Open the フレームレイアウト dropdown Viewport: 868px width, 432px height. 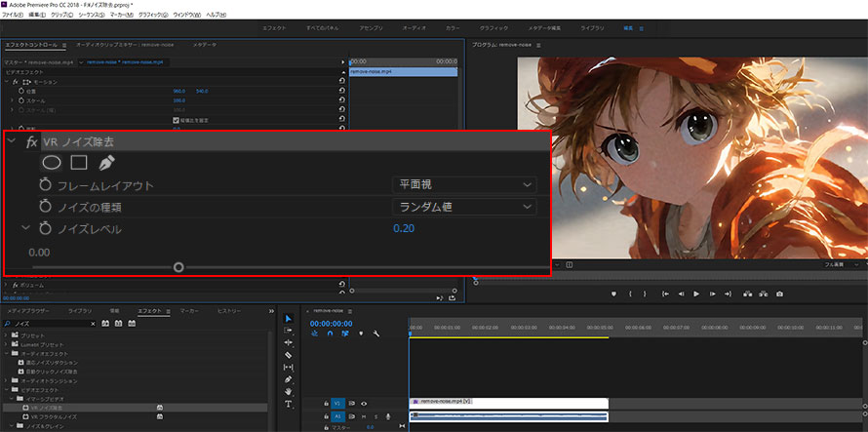pyautogui.click(x=463, y=184)
